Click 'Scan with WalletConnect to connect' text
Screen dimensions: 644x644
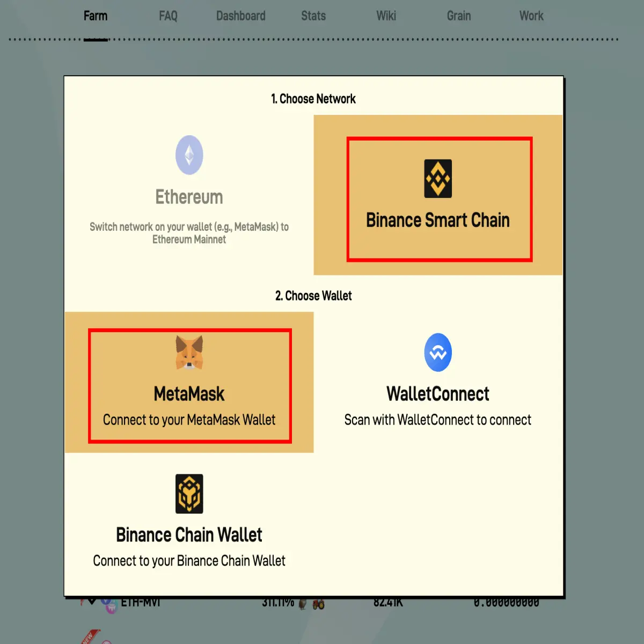click(438, 420)
